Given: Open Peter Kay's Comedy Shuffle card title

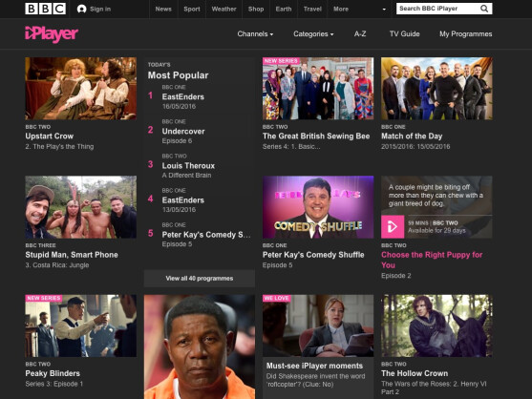Looking at the screenshot, I should (313, 255).
